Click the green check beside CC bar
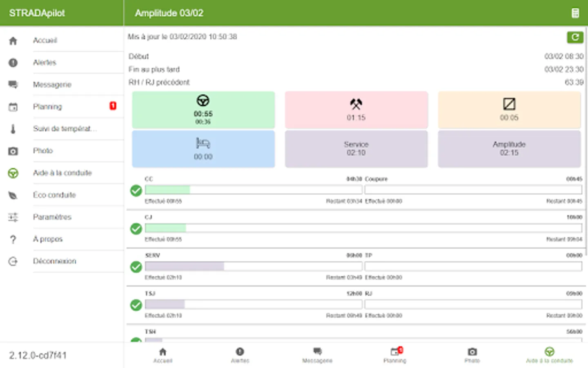Image resolution: width=588 pixels, height=368 pixels. coord(136,191)
